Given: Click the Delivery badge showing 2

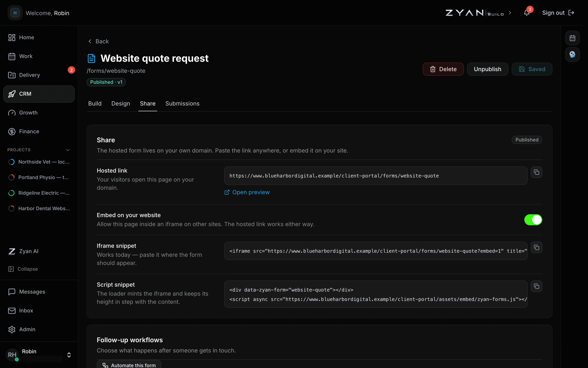Looking at the screenshot, I should (x=71, y=70).
